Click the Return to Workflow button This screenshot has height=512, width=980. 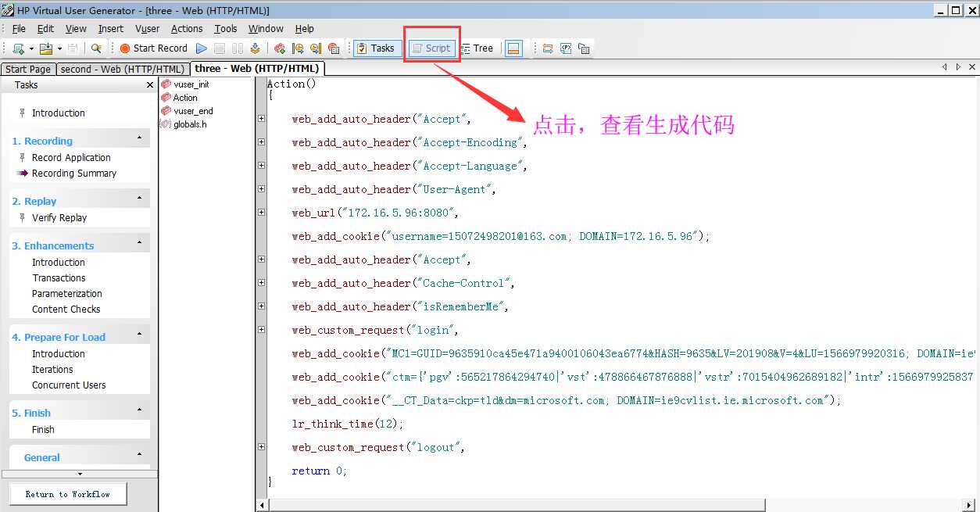click(68, 494)
